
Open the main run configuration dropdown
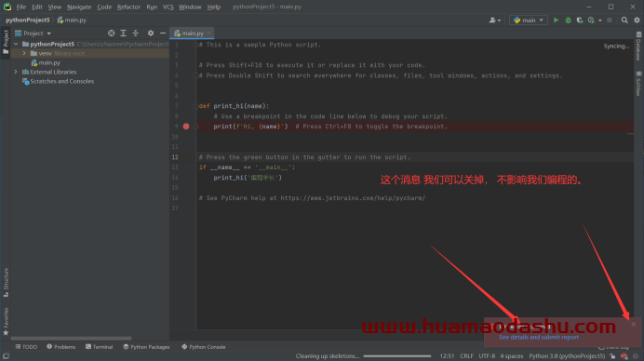(529, 20)
